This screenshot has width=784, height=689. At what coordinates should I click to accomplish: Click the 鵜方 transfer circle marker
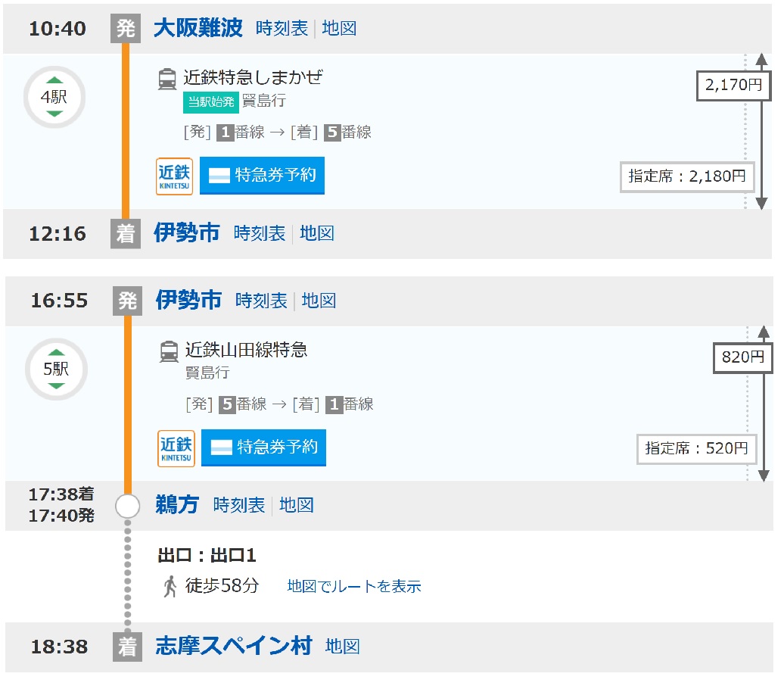127,506
